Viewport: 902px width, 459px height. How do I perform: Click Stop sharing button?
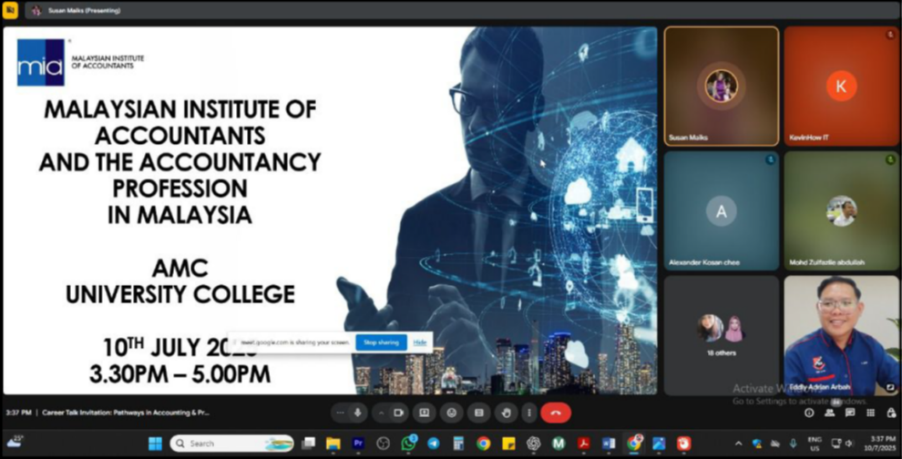[381, 342]
